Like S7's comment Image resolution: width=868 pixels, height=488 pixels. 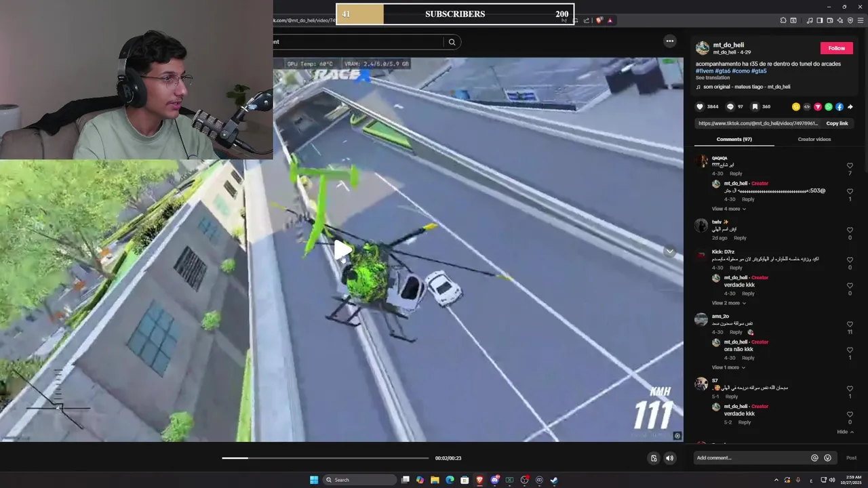(850, 388)
